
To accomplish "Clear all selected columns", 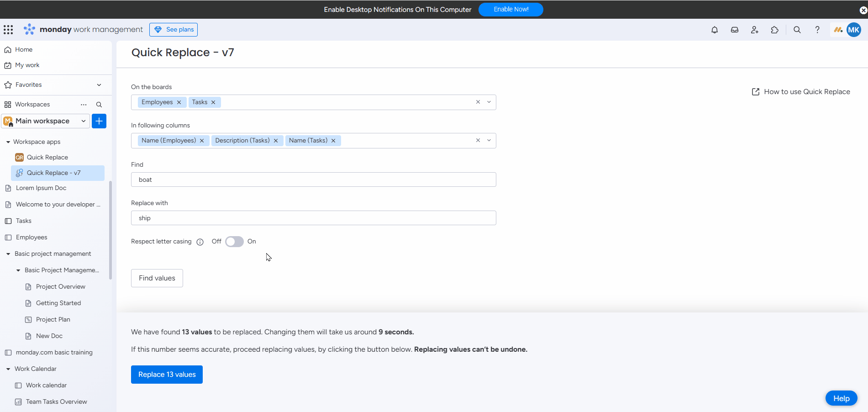I will coord(478,141).
